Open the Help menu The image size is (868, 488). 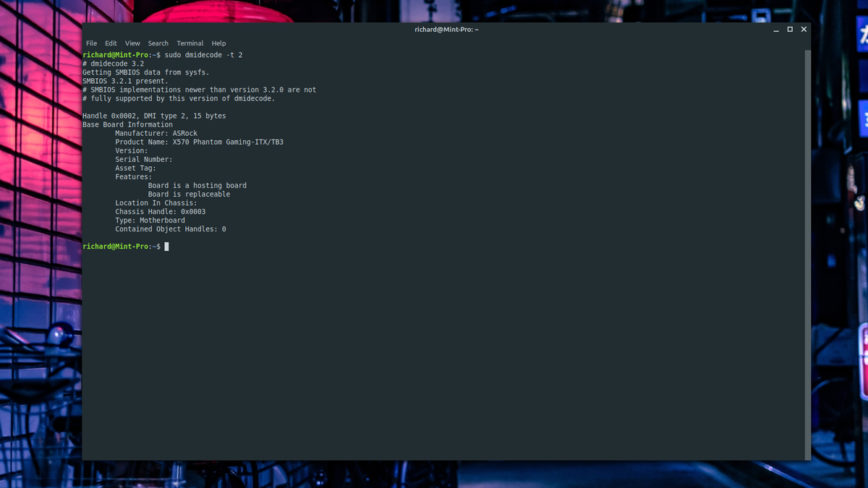click(x=218, y=43)
